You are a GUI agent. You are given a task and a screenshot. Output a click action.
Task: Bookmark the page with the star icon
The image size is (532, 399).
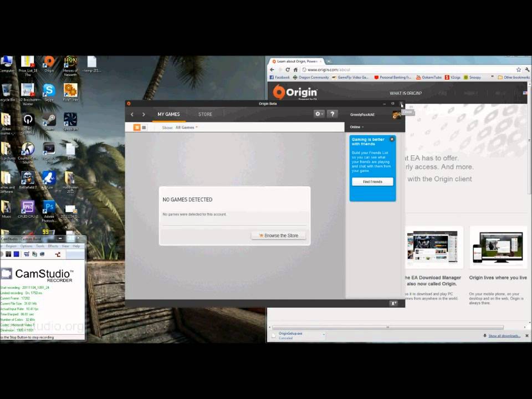(519, 70)
